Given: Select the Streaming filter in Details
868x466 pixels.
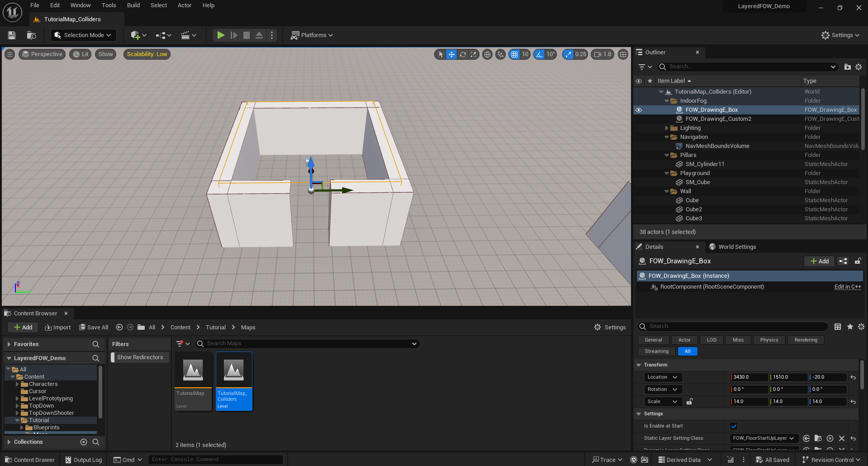Looking at the screenshot, I should click(x=656, y=352).
